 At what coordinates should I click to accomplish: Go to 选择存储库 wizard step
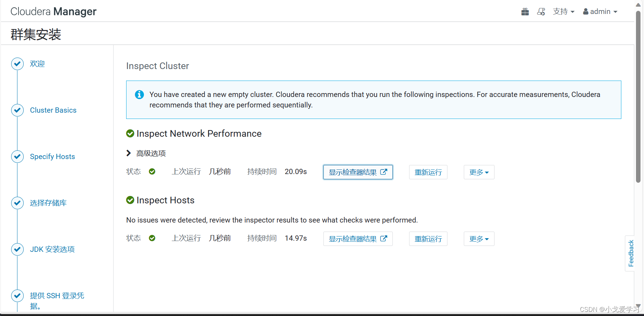[x=48, y=203]
